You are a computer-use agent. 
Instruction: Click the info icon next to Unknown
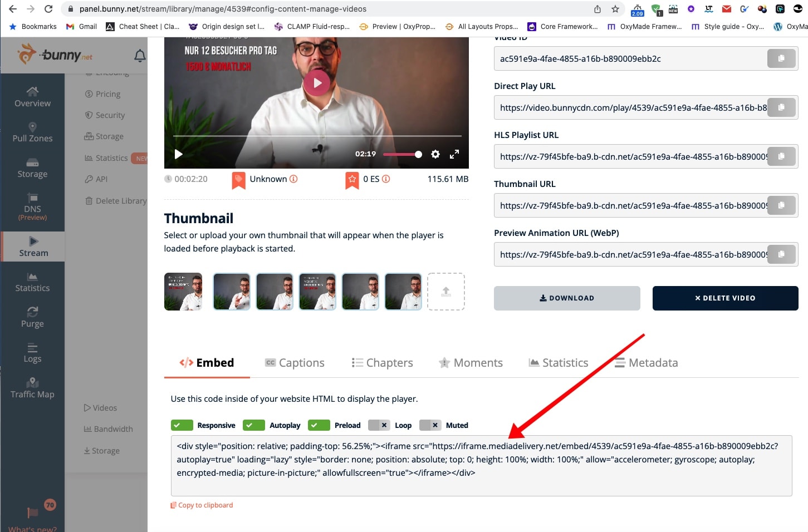coord(293,179)
